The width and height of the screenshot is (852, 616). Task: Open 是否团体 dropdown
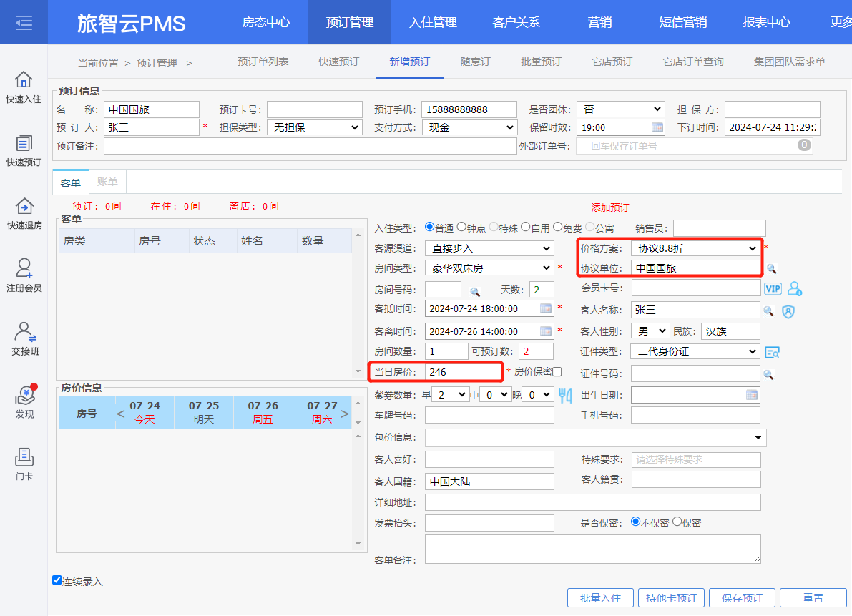tap(621, 109)
